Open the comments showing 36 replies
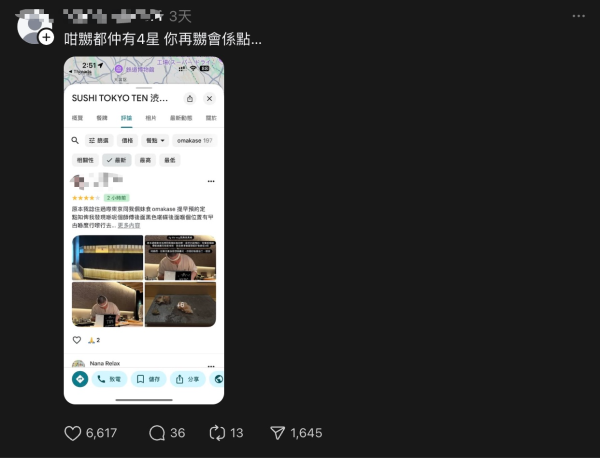This screenshot has height=458, width=600. coord(157,433)
